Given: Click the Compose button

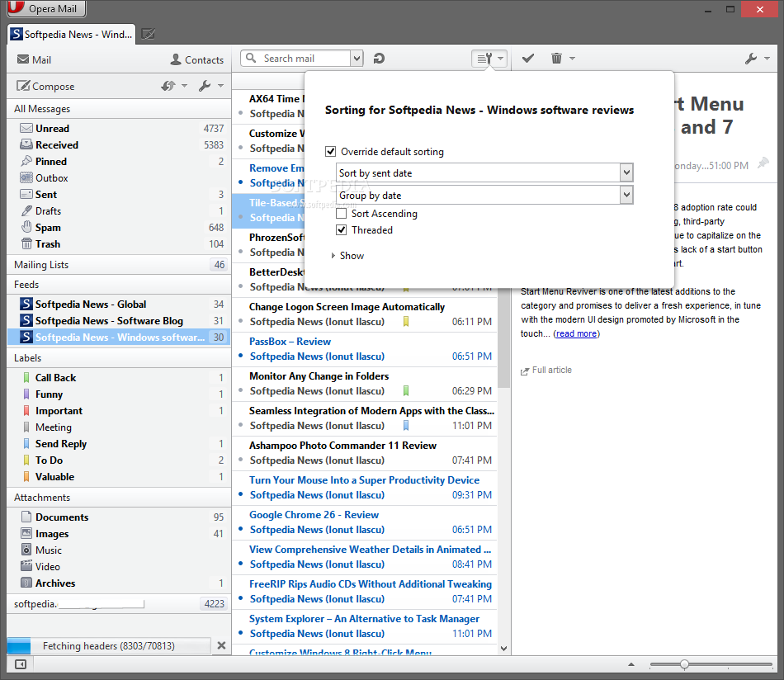Looking at the screenshot, I should point(45,86).
